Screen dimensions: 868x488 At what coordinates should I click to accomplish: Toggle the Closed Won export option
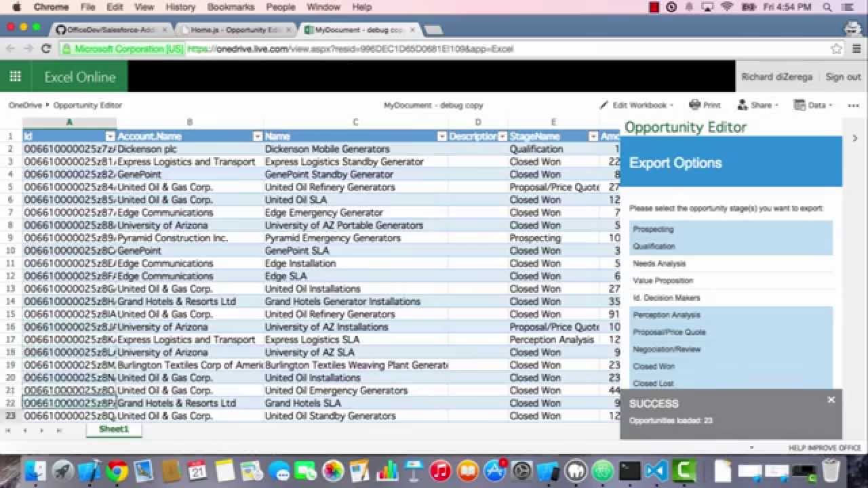coord(731,366)
